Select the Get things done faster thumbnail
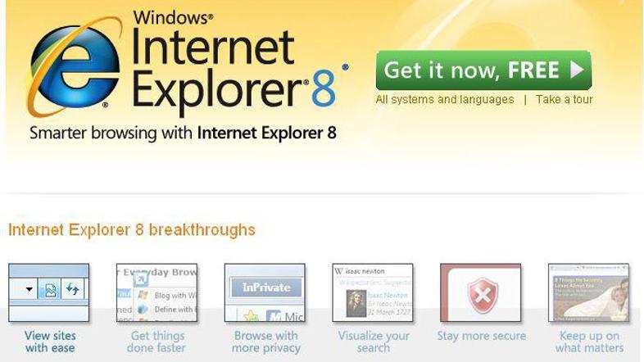Image resolution: width=644 pixels, height=362 pixels. 156,292
